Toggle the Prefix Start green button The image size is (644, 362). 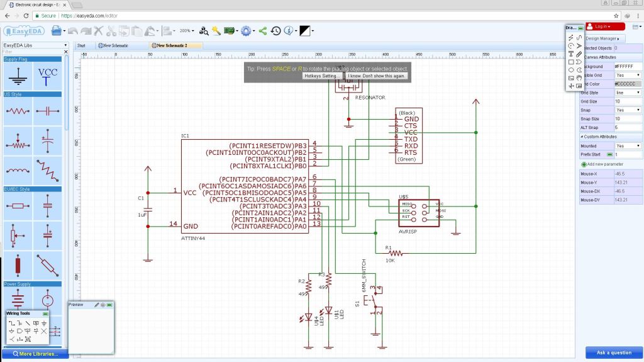point(610,155)
